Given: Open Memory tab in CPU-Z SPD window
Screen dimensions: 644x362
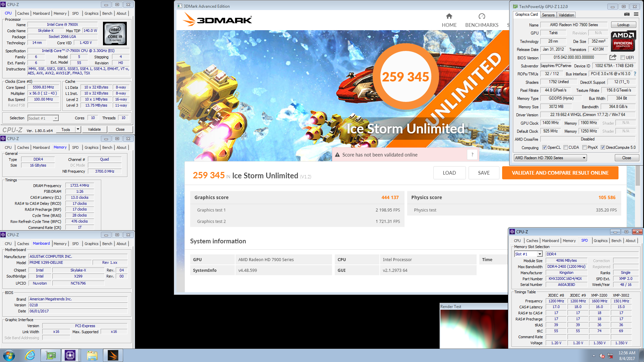Looking at the screenshot, I should tap(569, 241).
